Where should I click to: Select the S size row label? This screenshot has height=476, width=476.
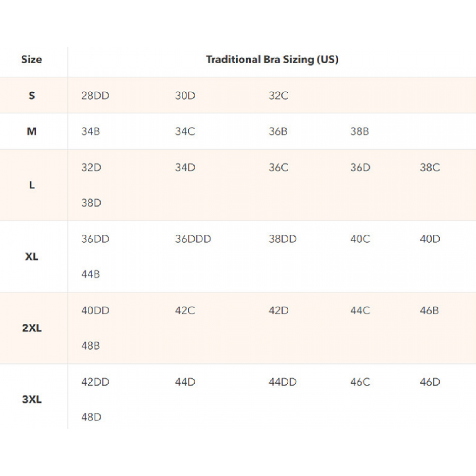[x=32, y=96]
